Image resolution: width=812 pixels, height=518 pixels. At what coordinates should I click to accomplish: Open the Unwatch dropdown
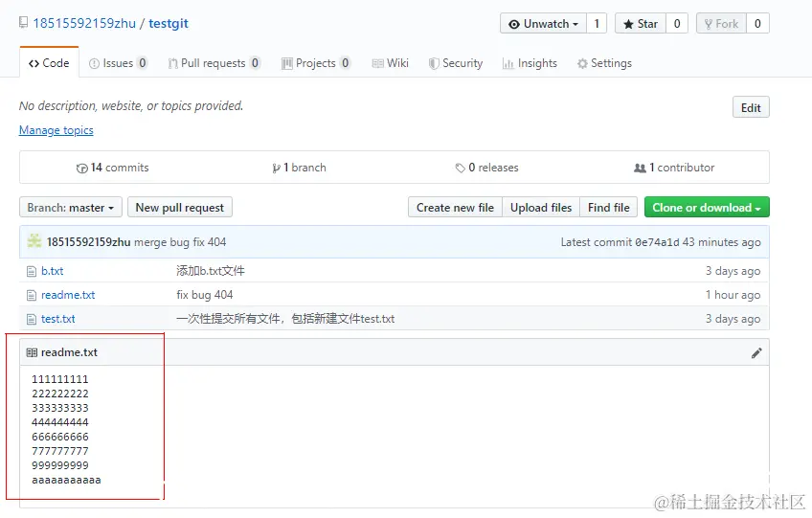(x=543, y=24)
